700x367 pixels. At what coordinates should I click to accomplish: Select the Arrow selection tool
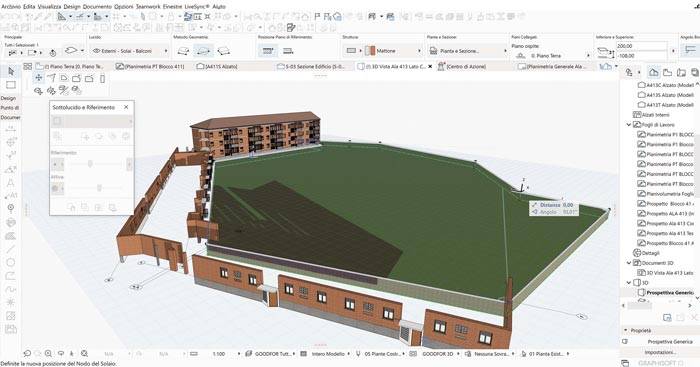pyautogui.click(x=11, y=71)
